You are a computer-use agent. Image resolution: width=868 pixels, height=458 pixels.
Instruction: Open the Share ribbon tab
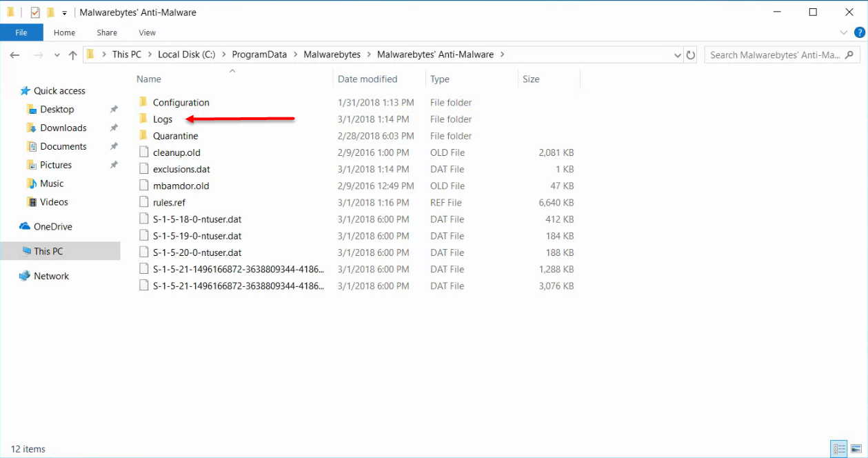point(107,32)
